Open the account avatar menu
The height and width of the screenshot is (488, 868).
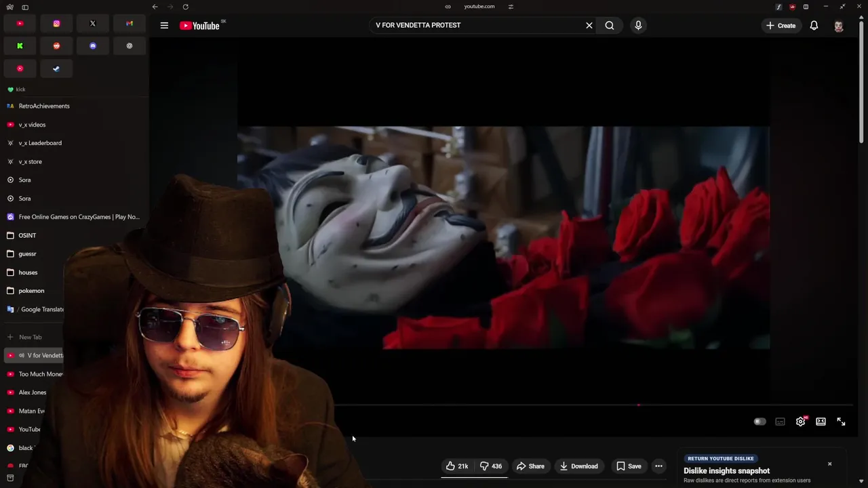[839, 26]
